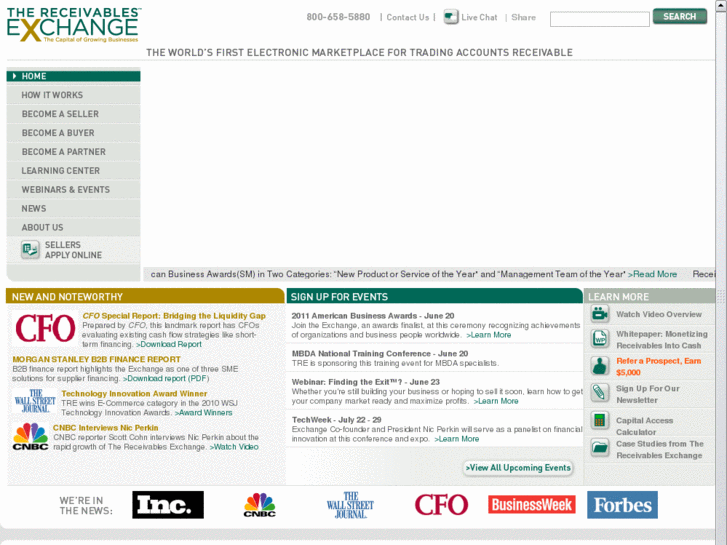Screen dimensions: 727x545
Task: Click Watch Video Overview link text
Action: 659,314
